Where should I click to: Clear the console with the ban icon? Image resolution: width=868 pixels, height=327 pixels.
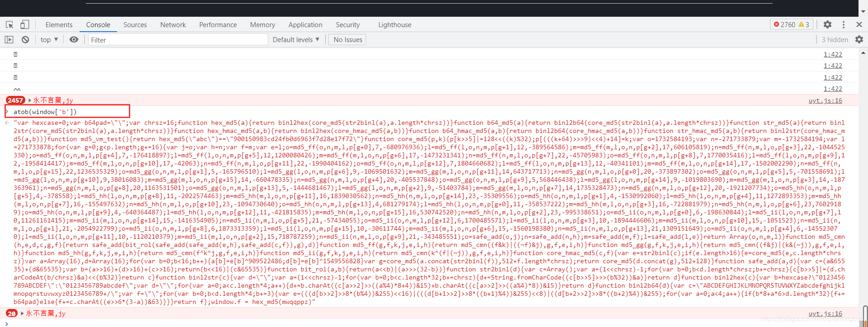point(25,40)
